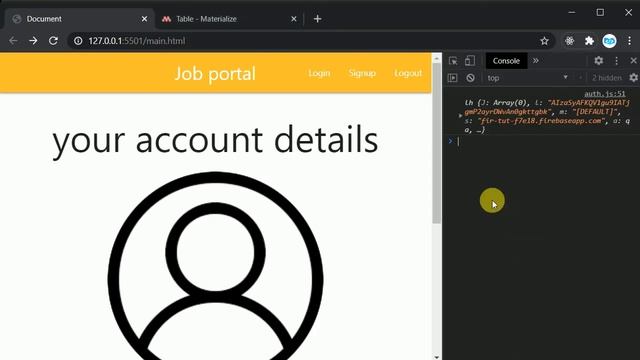Screen dimensions: 640x360
Task: Minimize the browser window
Action: coord(571,12)
